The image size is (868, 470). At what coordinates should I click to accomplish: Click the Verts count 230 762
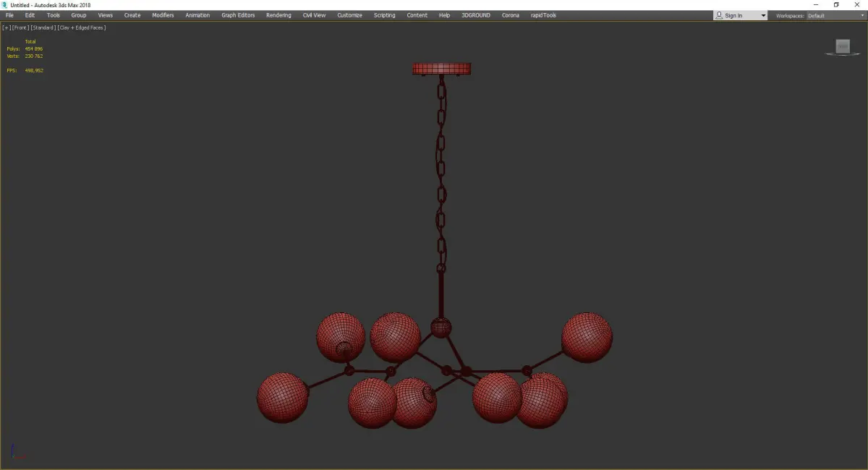33,56
